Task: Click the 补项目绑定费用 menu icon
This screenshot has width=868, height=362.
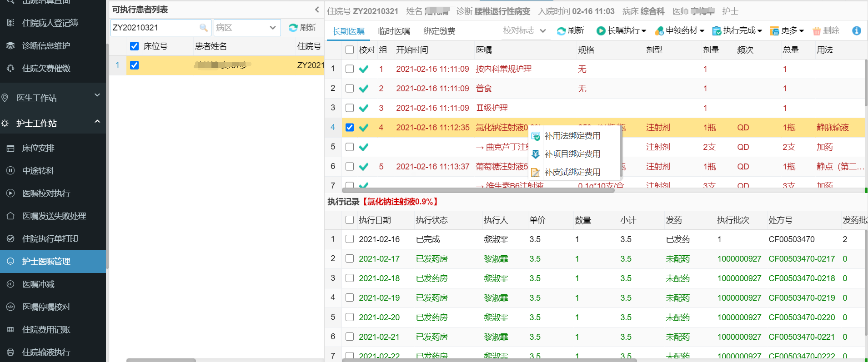Action: click(x=536, y=154)
